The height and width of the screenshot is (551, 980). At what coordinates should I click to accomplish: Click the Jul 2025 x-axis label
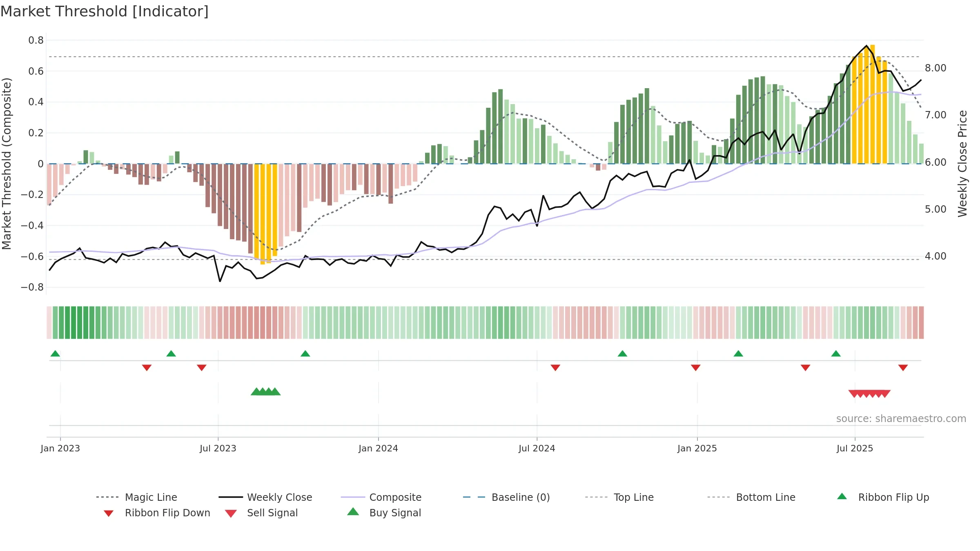point(855,449)
